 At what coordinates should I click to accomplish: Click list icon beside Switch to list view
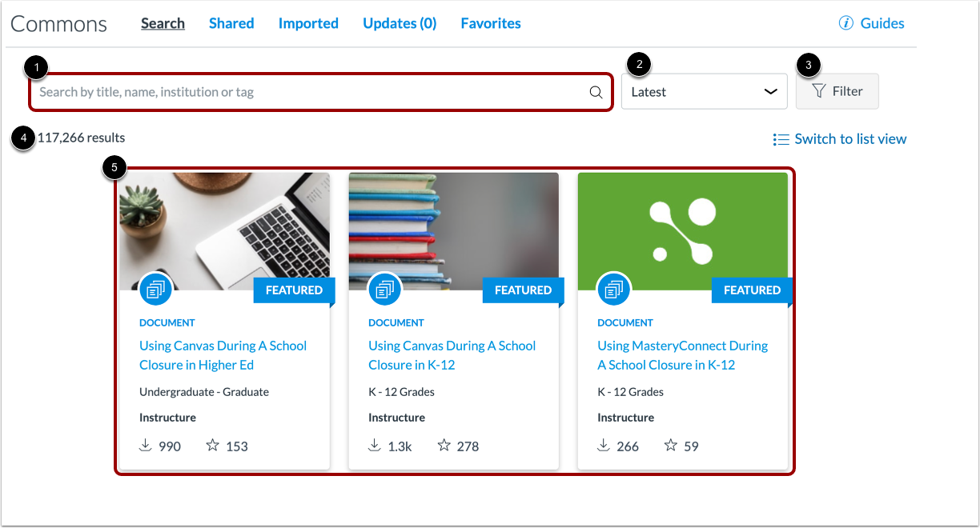[781, 138]
